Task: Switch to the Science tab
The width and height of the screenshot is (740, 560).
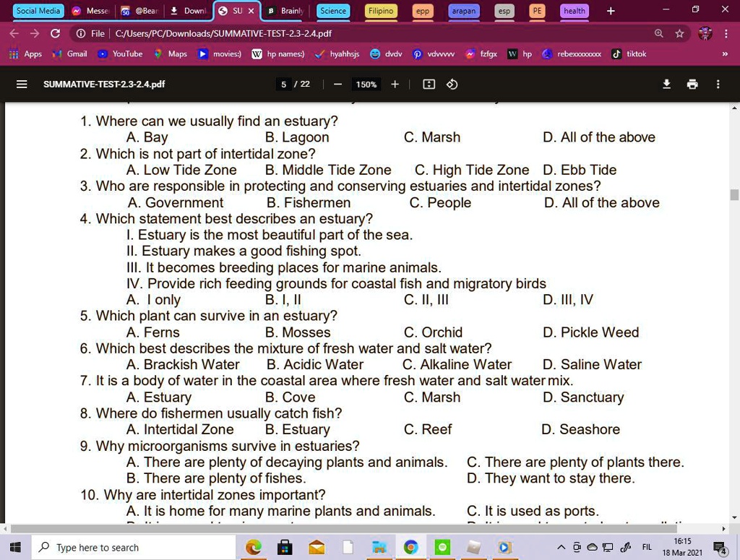Action: pos(332,11)
